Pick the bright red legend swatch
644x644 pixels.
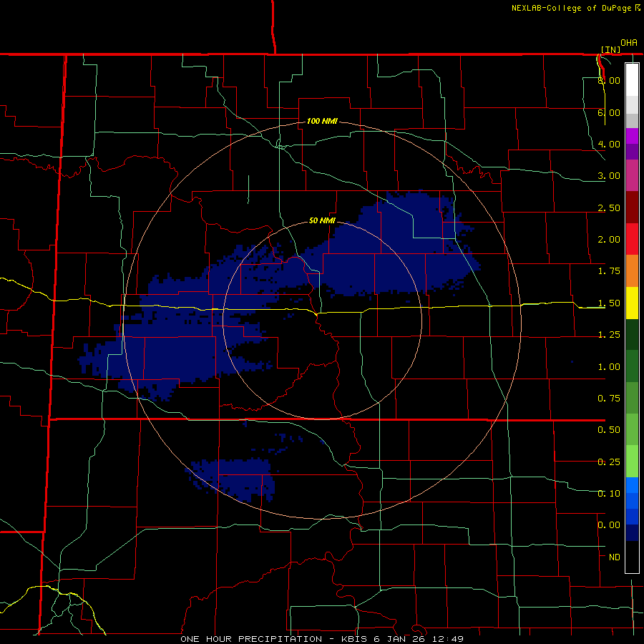click(x=632, y=239)
